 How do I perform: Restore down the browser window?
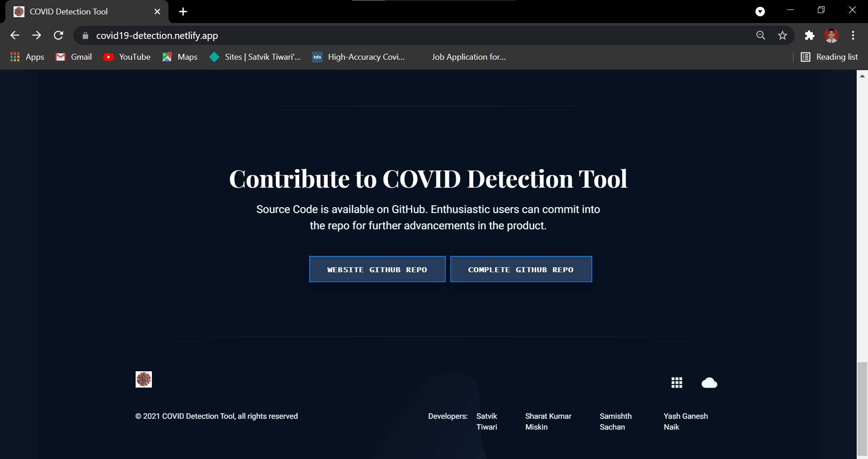coord(821,10)
